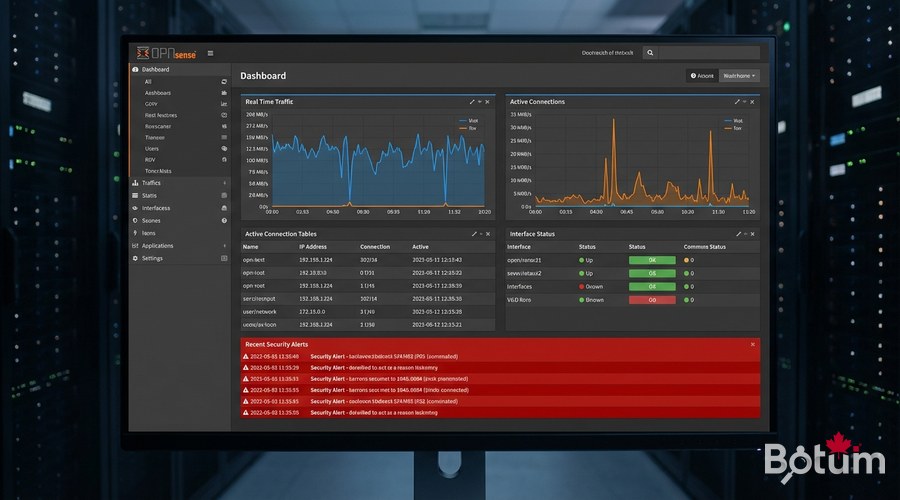Click the gear icon next to Settings
The image size is (900, 500).
click(x=135, y=259)
